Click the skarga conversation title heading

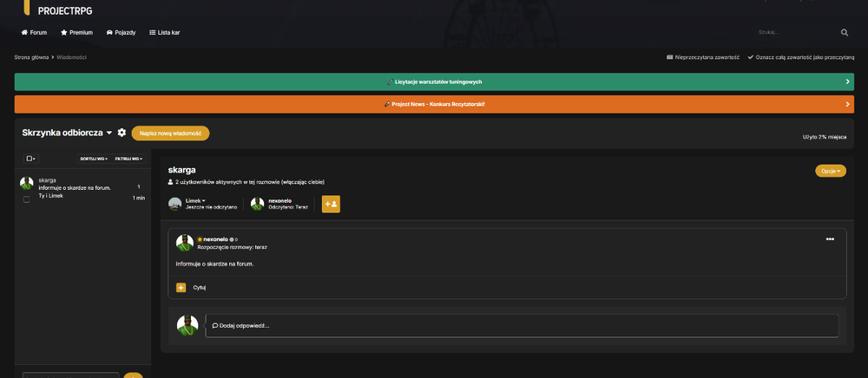click(x=181, y=170)
